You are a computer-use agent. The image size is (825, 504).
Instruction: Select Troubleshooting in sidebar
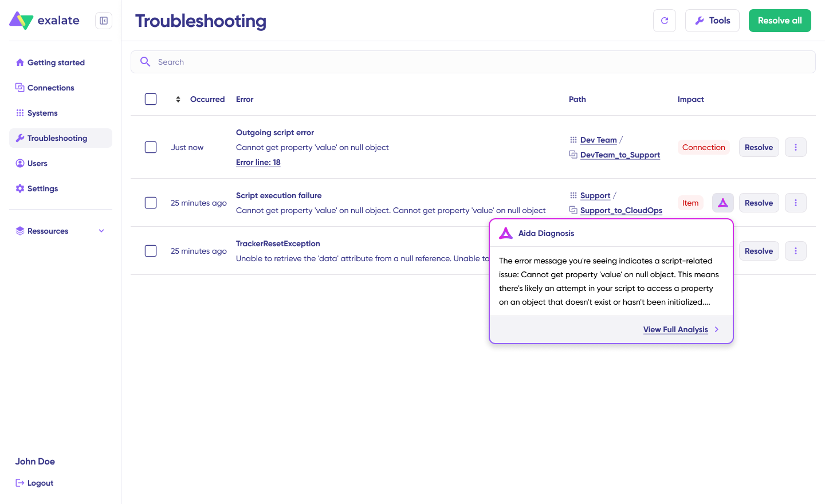click(61, 138)
